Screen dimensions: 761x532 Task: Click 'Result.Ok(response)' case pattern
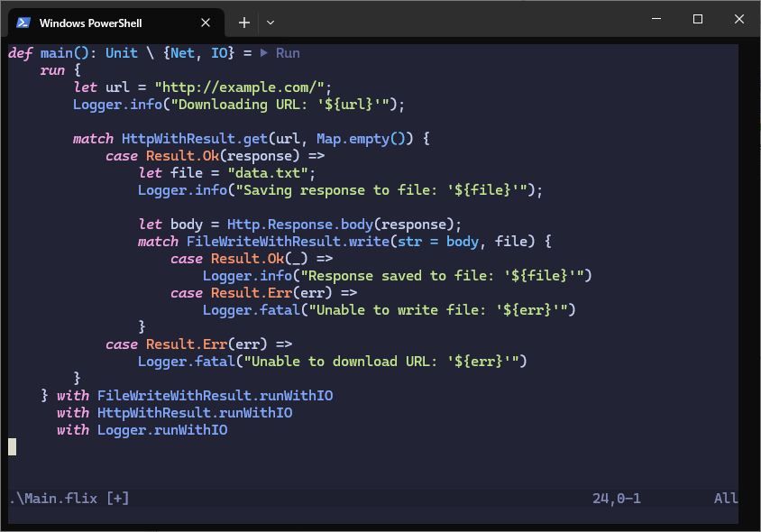(223, 156)
